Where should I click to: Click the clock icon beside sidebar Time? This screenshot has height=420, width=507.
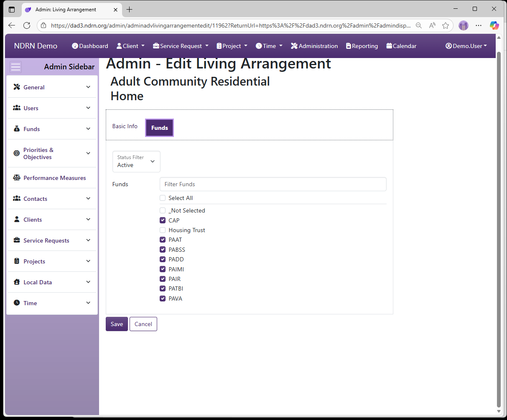tap(17, 303)
